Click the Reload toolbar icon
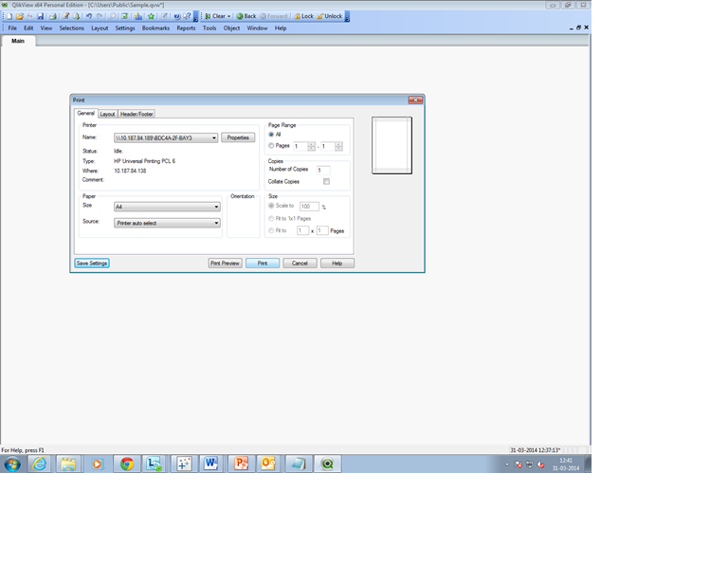This screenshot has width=728, height=582. tap(77, 16)
